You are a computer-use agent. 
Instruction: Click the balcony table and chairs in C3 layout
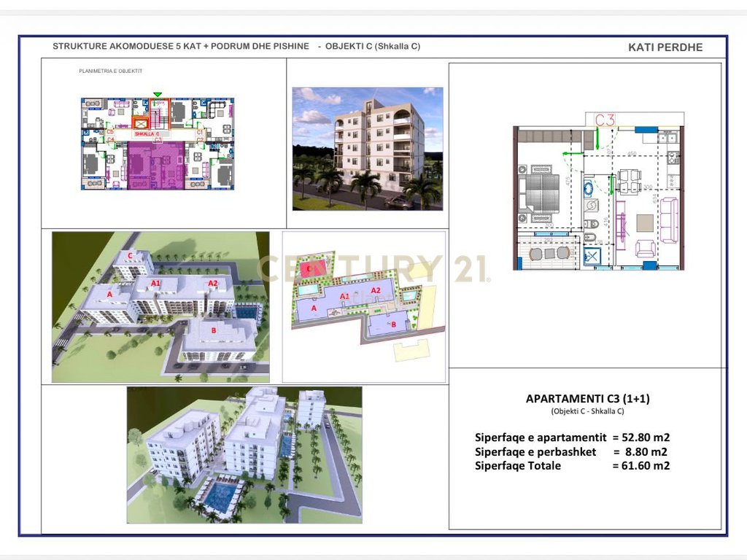click(x=549, y=253)
